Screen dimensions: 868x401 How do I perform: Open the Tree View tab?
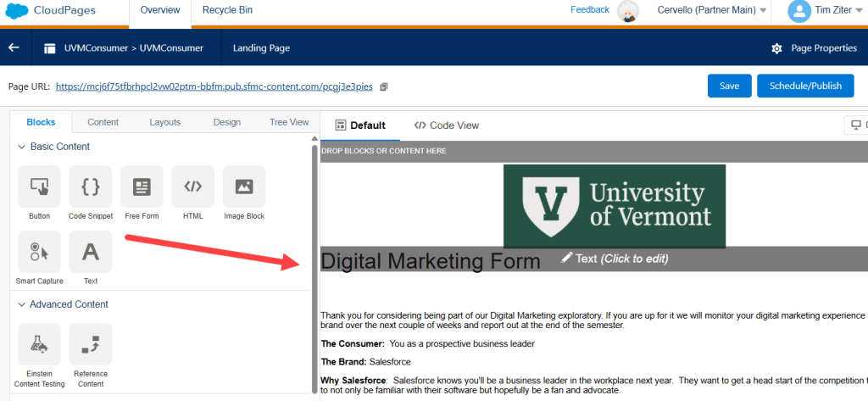coord(289,122)
